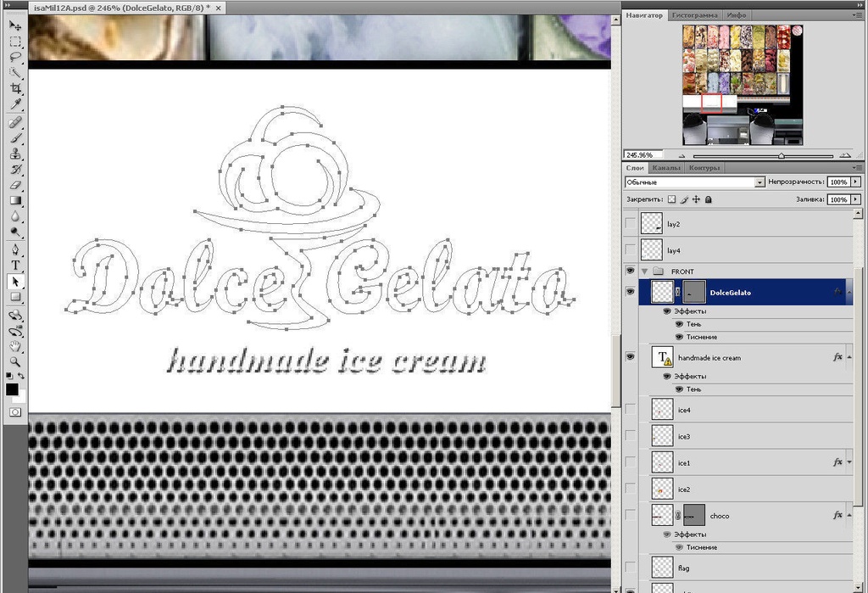868x593 pixels.
Task: Select the Move tool
Action: 15,25
